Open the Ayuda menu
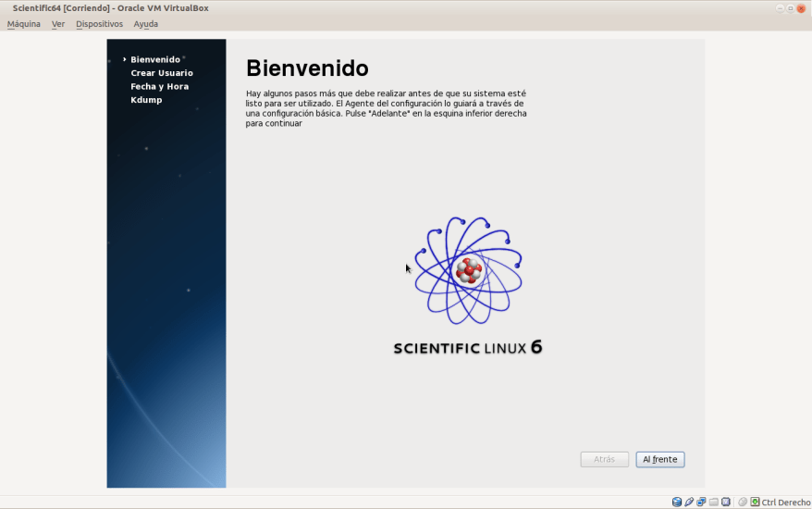 click(145, 24)
